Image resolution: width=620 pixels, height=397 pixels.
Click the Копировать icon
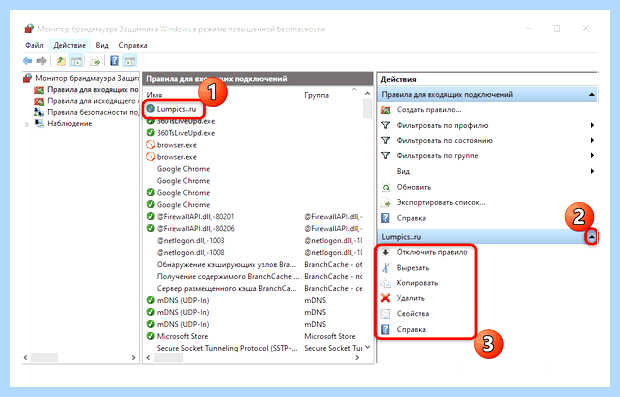tap(386, 283)
